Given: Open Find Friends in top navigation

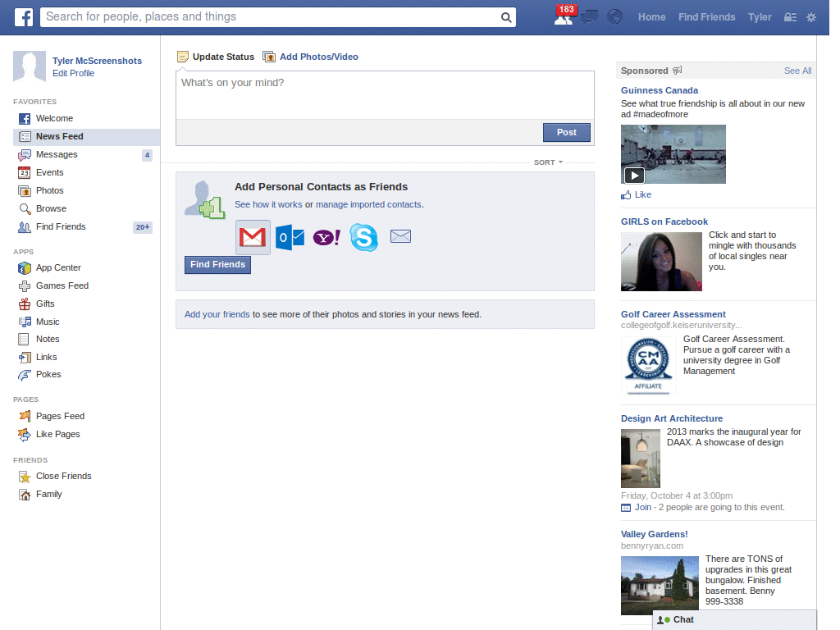Looking at the screenshot, I should (706, 17).
